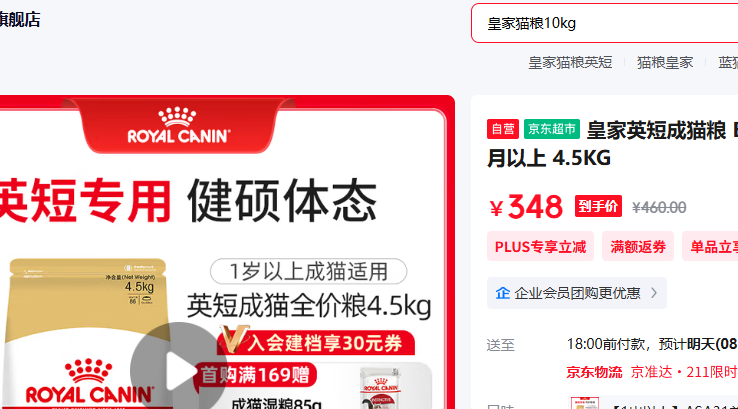Click the 旗舰店 store name link

tap(20, 20)
